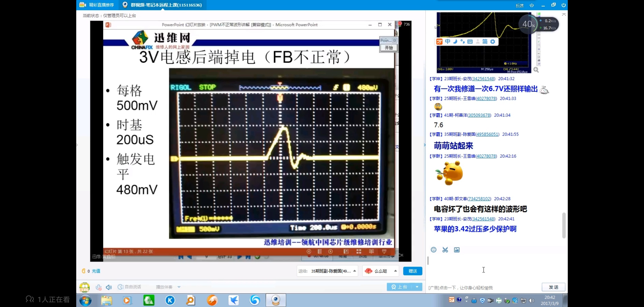
Task: Switch to the 精彩直播推荐 tab
Action: click(97, 5)
